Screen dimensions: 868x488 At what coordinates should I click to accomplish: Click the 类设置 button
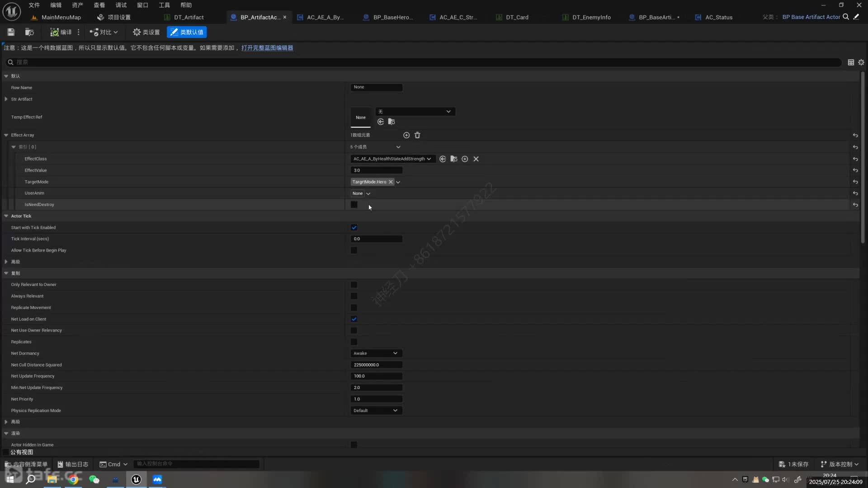click(x=146, y=32)
